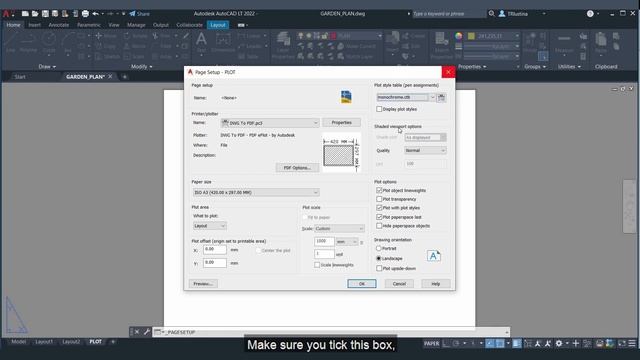Click the status bar customization hamburger icon
Image resolution: width=640 pixels, height=360 pixels.
pos(632,343)
